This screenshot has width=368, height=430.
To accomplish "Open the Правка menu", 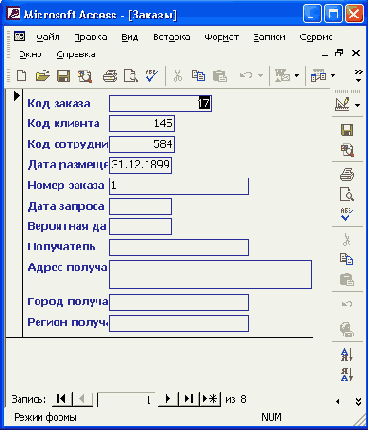I will (x=91, y=37).
